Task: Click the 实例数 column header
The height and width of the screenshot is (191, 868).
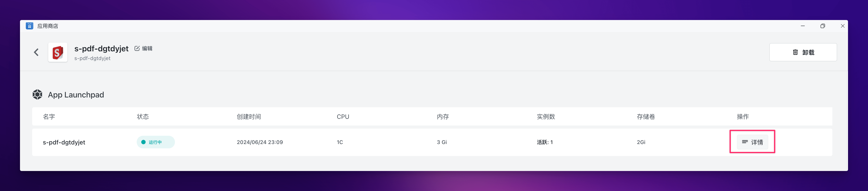Action: 545,117
